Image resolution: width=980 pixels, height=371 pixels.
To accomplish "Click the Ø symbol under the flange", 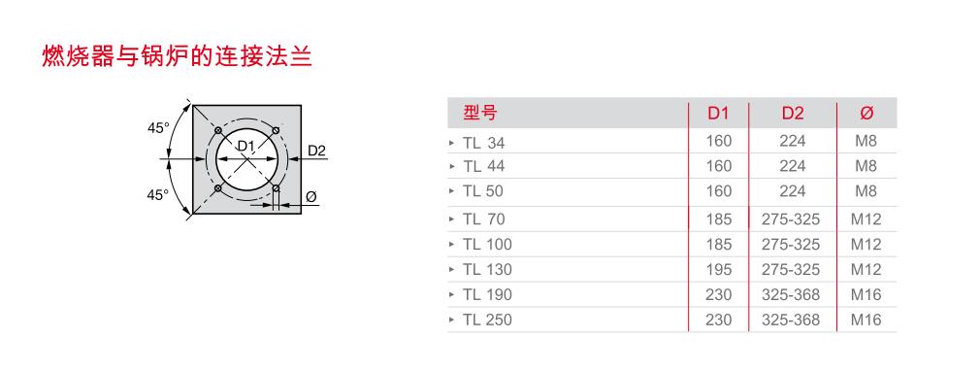I will pos(311,196).
